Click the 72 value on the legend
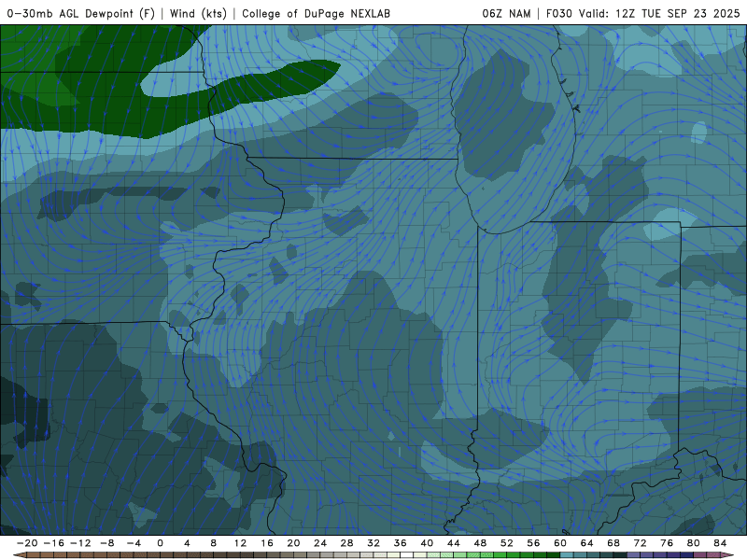 (x=641, y=543)
